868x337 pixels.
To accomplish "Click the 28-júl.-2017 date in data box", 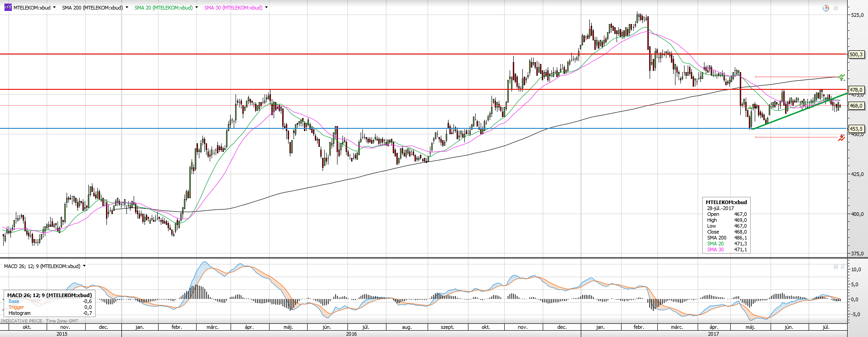I will pyautogui.click(x=720, y=208).
